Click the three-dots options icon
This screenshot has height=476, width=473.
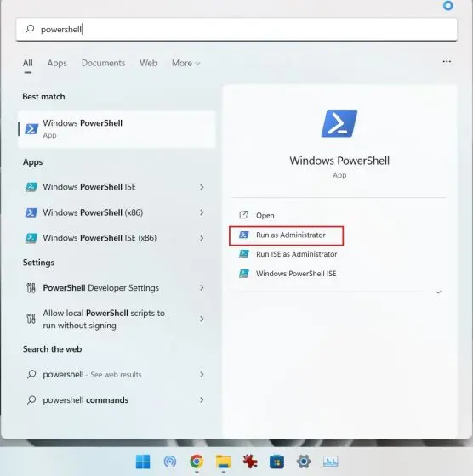click(x=447, y=61)
